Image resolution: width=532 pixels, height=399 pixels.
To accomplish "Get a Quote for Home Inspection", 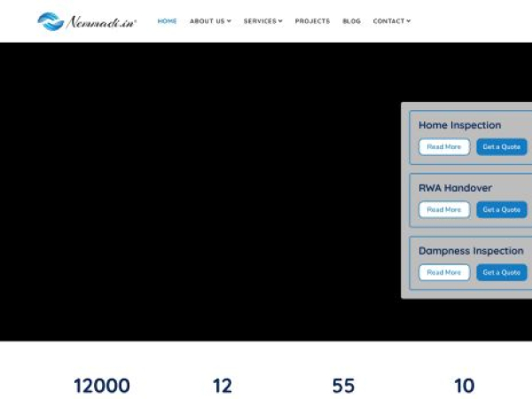I will tap(501, 147).
